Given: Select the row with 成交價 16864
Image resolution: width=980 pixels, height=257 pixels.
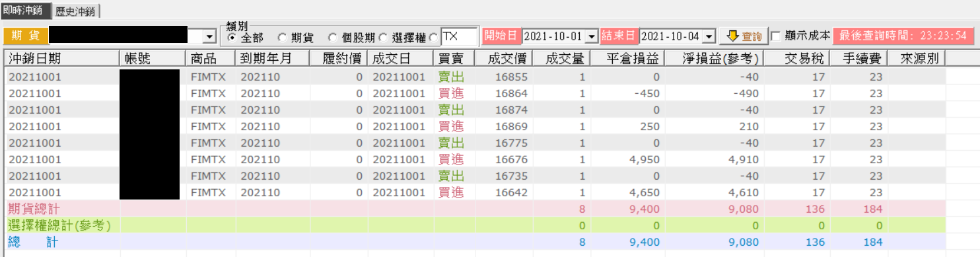Looking at the screenshot, I should (x=475, y=93).
